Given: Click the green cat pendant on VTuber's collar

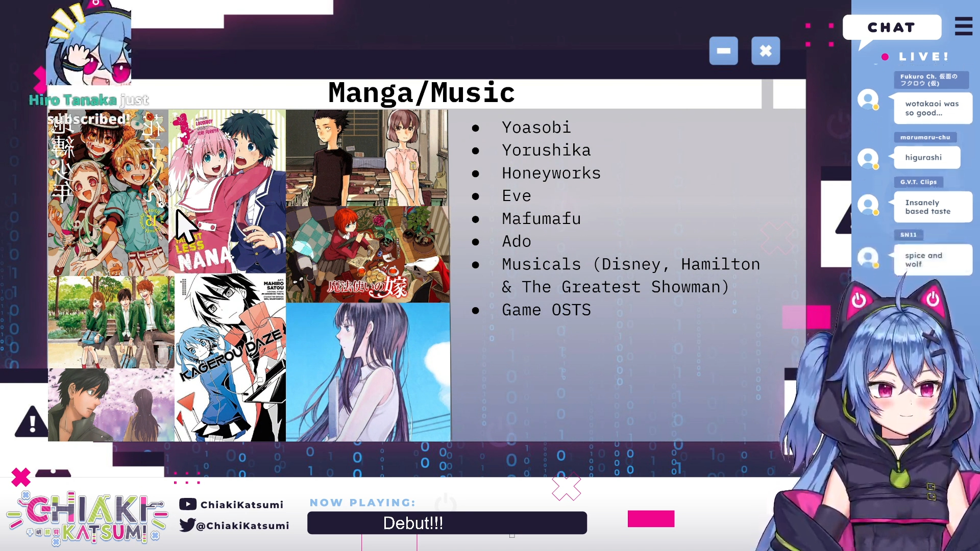Looking at the screenshot, I should click(x=900, y=477).
